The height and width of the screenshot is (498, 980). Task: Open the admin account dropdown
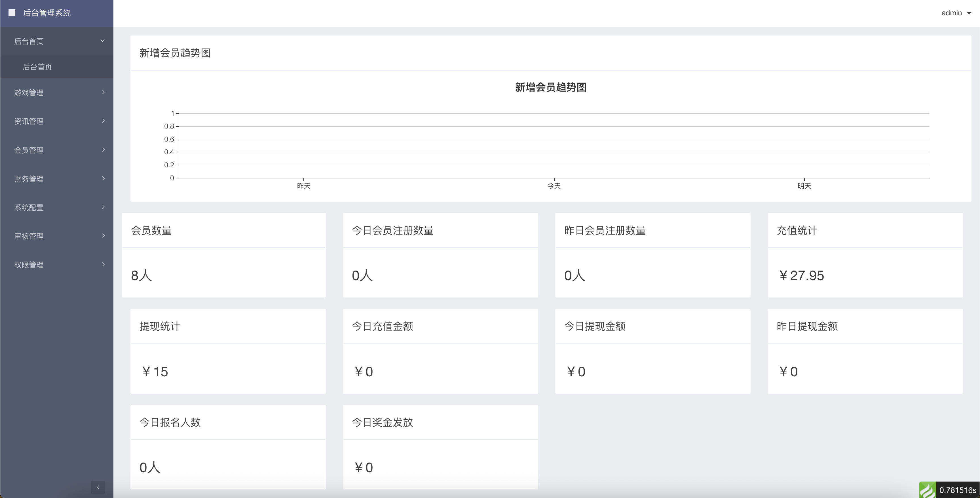[x=970, y=12]
